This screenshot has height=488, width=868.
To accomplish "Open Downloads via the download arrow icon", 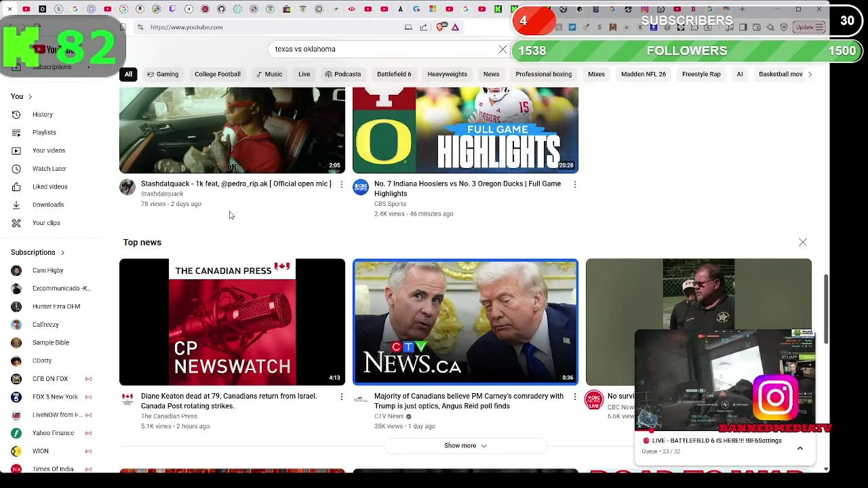I will (x=16, y=205).
